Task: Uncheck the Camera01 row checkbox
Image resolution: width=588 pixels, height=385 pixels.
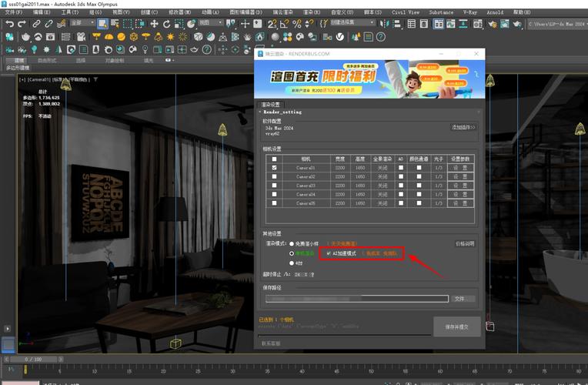Action: pos(274,168)
